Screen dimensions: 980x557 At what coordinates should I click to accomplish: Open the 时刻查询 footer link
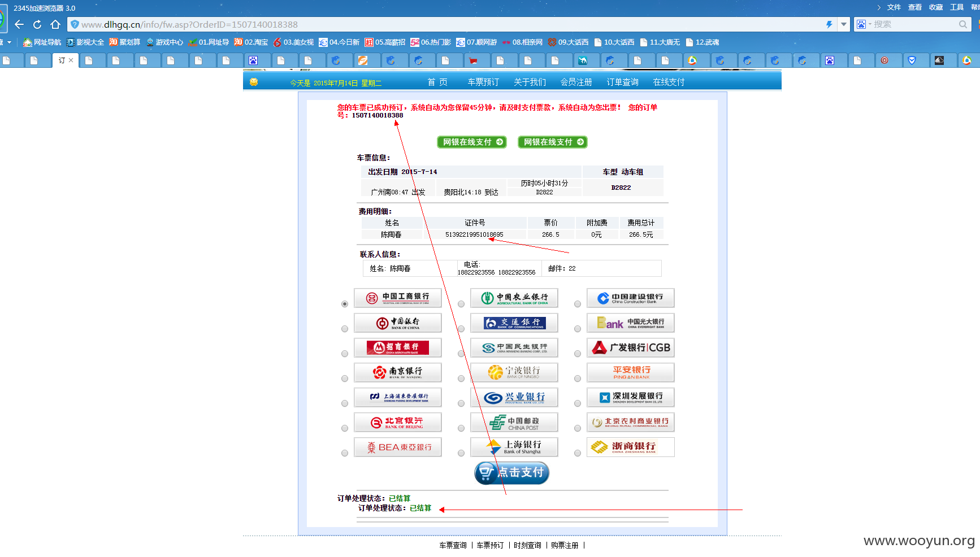pyautogui.click(x=527, y=545)
